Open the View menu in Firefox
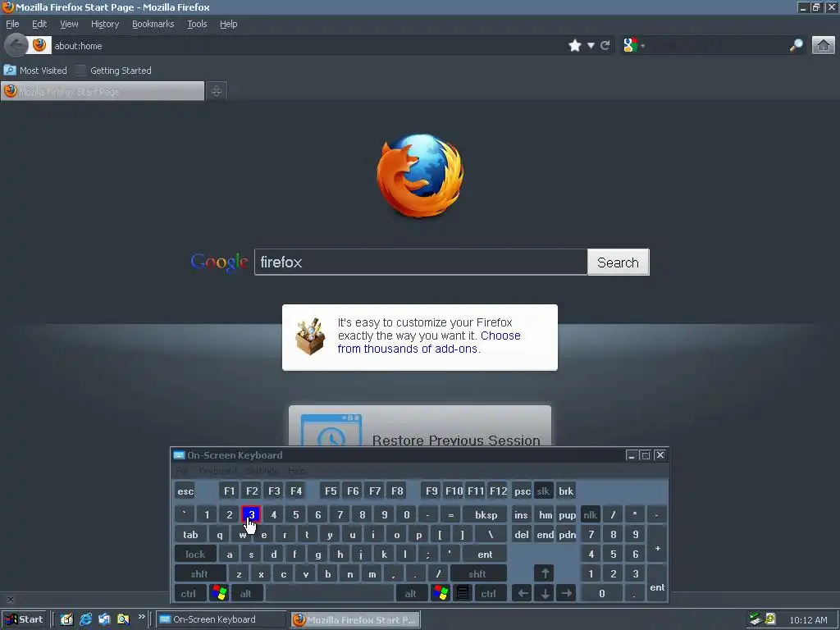The width and height of the screenshot is (840, 630). click(69, 24)
